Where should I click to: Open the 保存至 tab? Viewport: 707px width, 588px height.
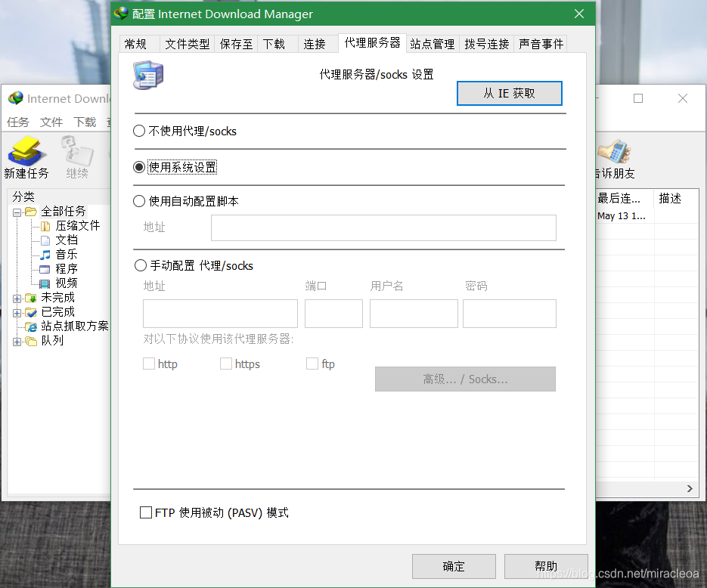(236, 44)
